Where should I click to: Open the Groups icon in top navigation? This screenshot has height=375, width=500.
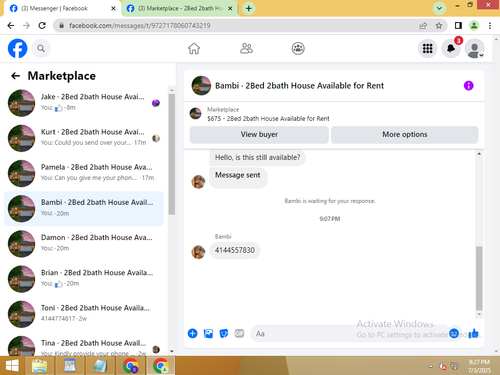point(298,49)
